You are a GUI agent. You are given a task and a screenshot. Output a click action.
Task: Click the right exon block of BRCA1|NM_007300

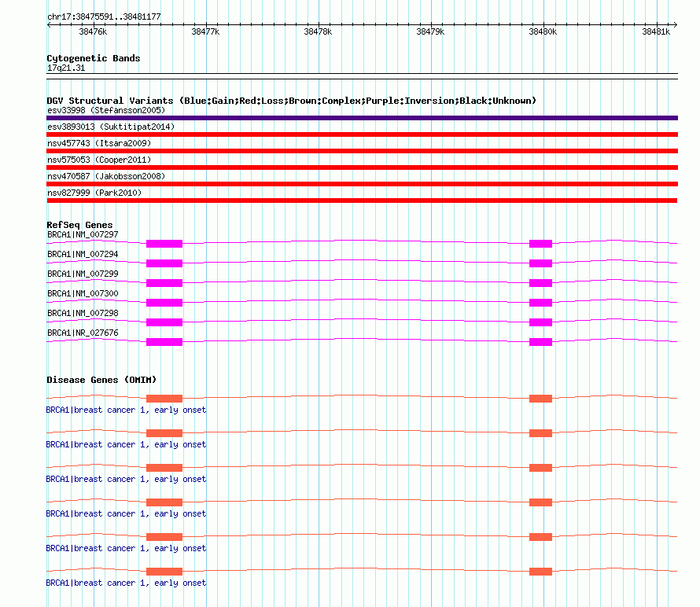point(540,303)
